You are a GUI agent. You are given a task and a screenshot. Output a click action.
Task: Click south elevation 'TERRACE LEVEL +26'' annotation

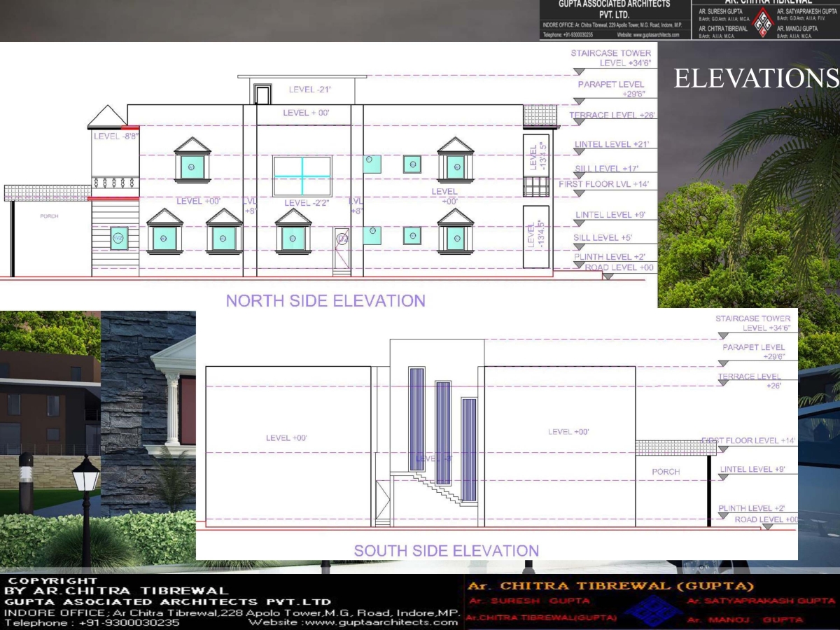tap(750, 381)
